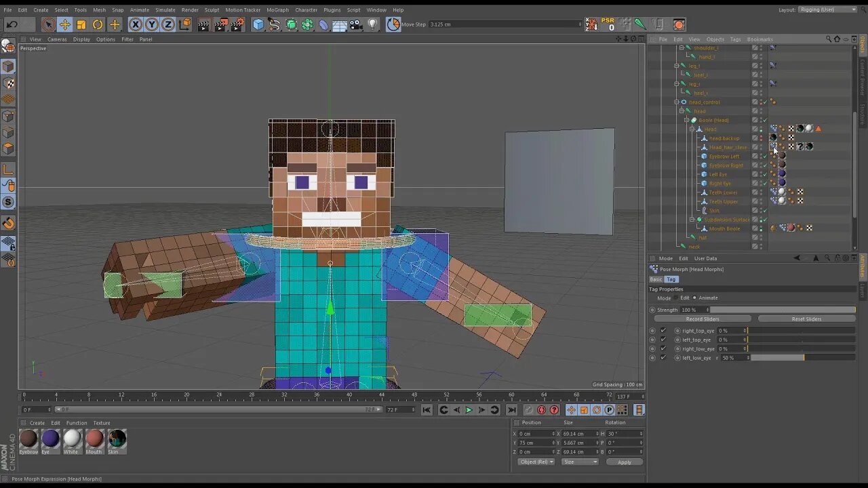Open the spline pen tool
This screenshot has width=868, height=488.
[275, 24]
